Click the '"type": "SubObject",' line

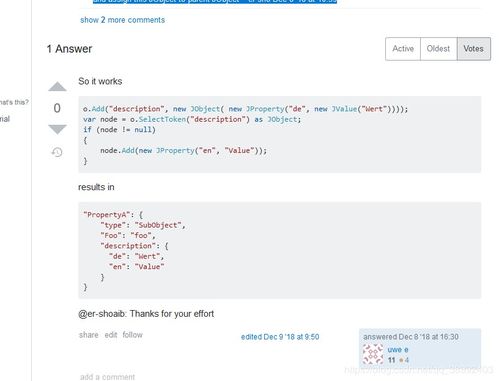[143, 225]
